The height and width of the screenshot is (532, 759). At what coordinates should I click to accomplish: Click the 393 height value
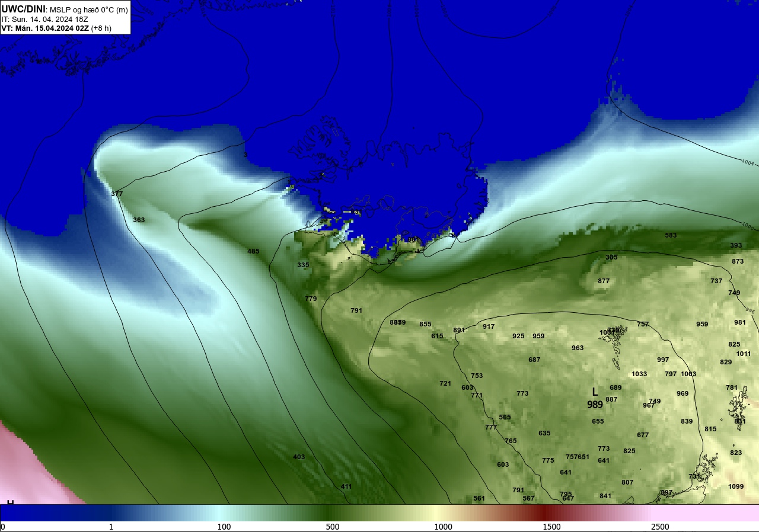click(x=736, y=245)
